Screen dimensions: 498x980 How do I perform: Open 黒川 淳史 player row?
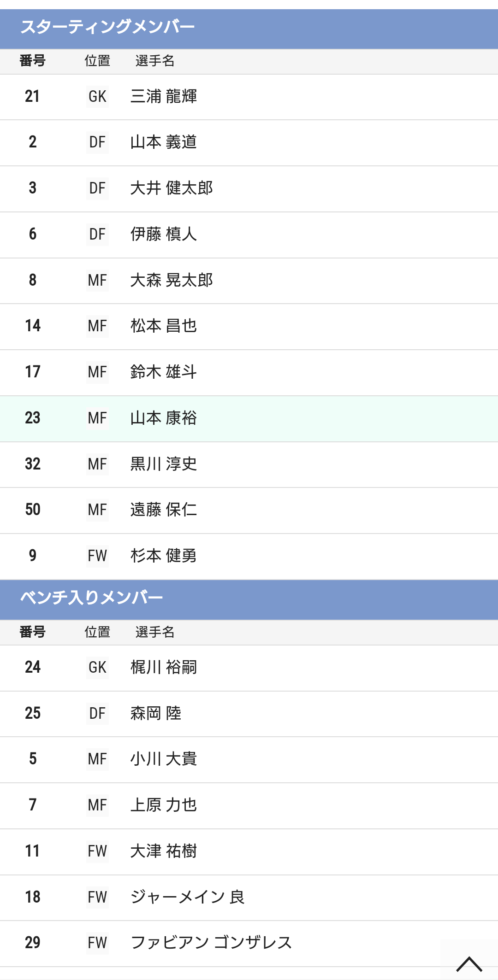click(249, 465)
